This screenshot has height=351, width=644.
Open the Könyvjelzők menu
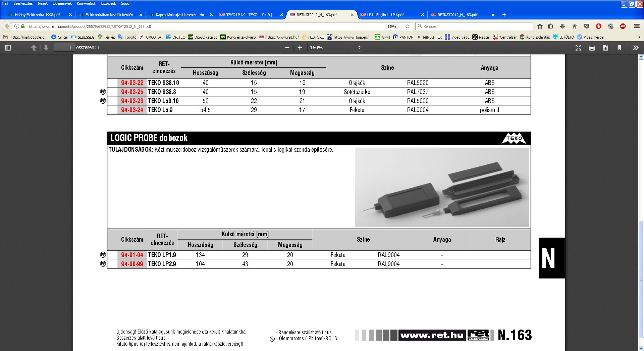pyautogui.click(x=87, y=3)
